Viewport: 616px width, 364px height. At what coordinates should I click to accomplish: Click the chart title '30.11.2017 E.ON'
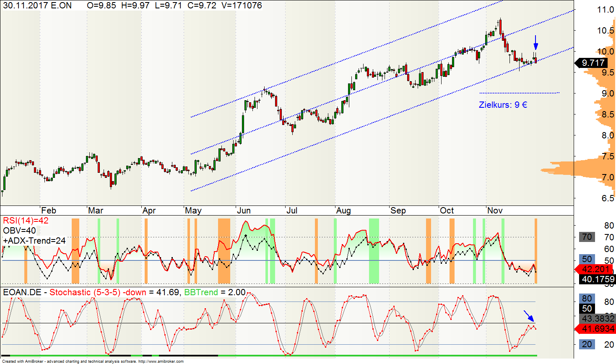(37, 5)
